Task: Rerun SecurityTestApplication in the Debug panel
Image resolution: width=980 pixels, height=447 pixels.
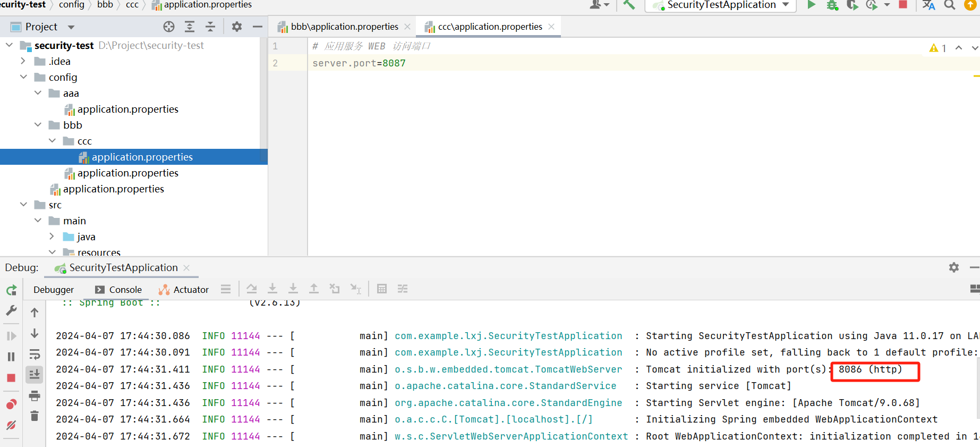Action: [x=11, y=290]
